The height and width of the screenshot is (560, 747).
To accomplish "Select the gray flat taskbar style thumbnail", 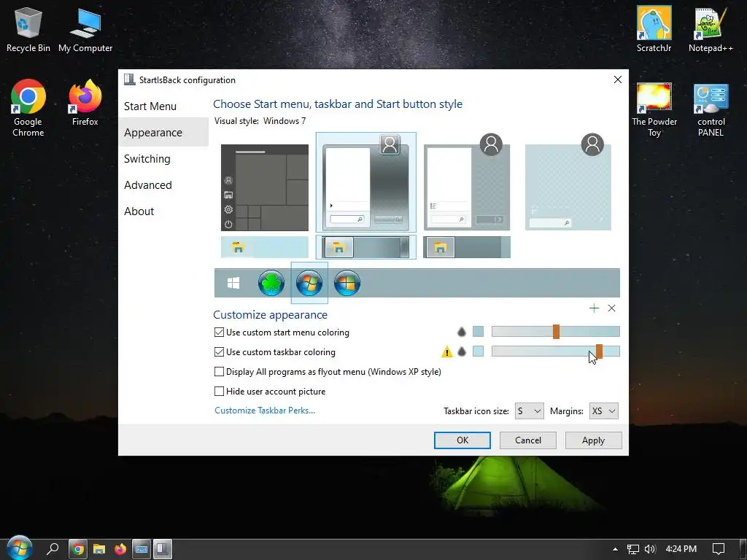I will (467, 247).
